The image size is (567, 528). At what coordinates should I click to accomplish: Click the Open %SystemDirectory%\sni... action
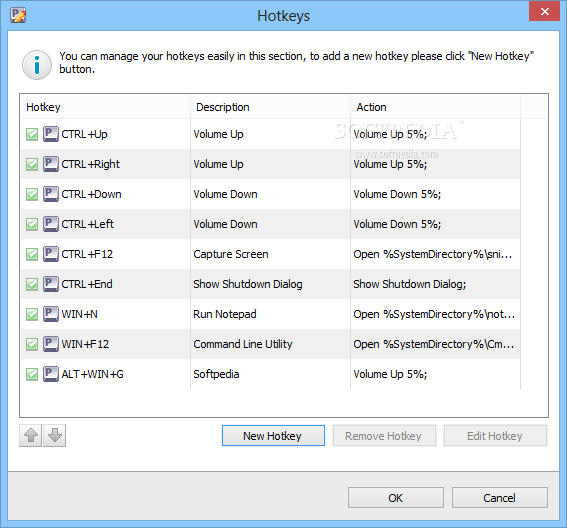point(432,254)
